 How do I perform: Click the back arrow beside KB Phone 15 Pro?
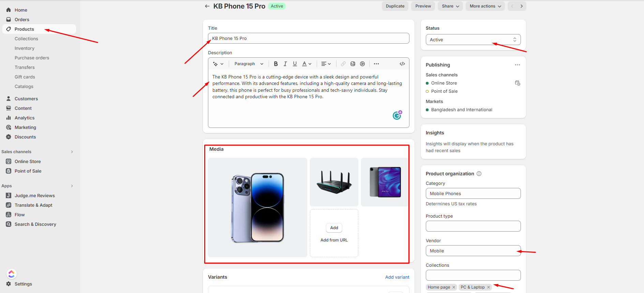coord(207,6)
